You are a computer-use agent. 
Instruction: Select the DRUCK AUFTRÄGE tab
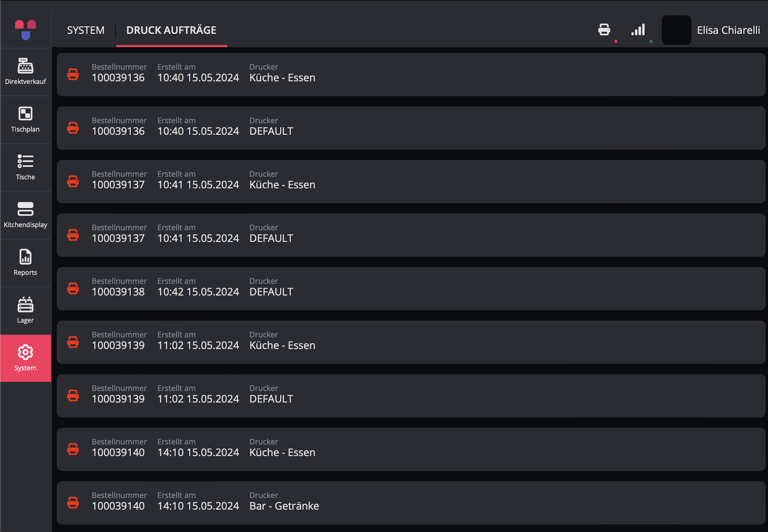(171, 30)
